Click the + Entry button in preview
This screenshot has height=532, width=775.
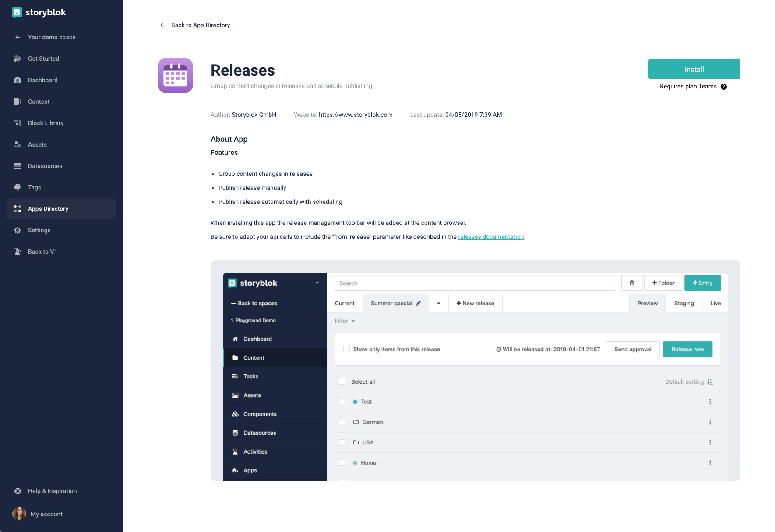(x=703, y=283)
